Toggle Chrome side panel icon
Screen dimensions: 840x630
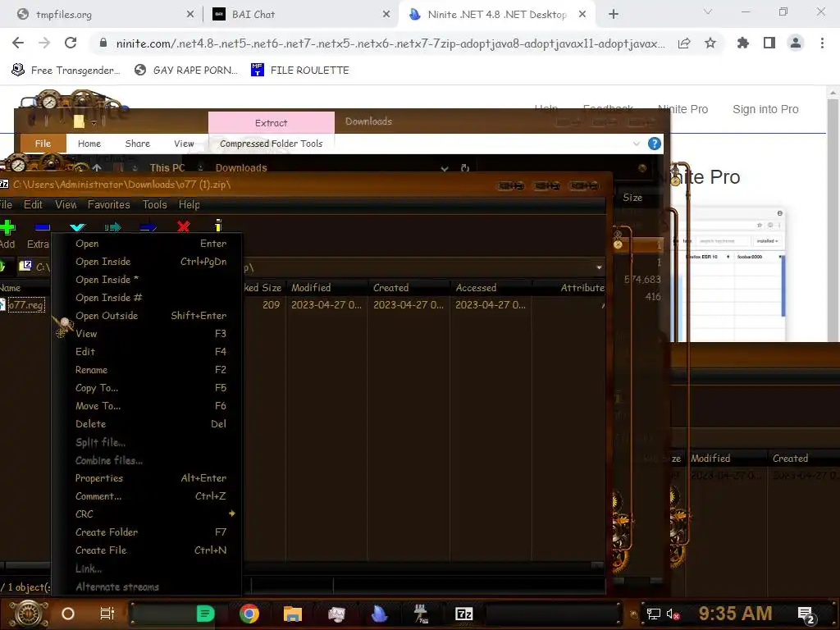pos(769,43)
